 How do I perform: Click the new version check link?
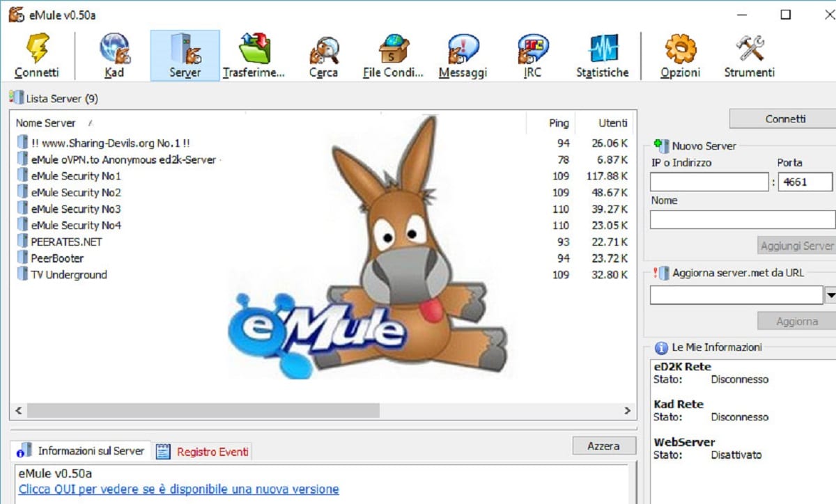[x=178, y=489]
